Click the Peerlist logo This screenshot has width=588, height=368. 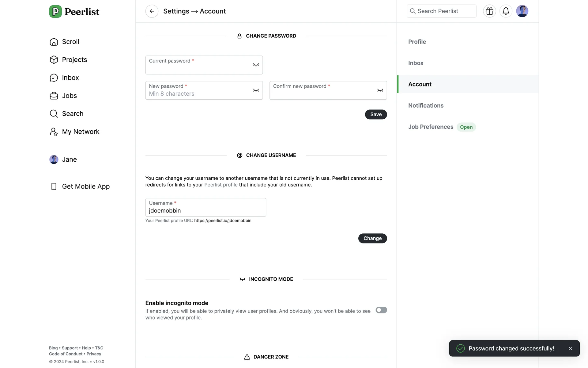click(74, 12)
